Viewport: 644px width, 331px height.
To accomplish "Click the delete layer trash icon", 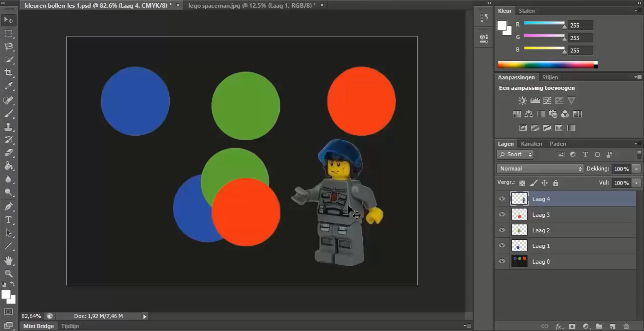I will pos(626,326).
